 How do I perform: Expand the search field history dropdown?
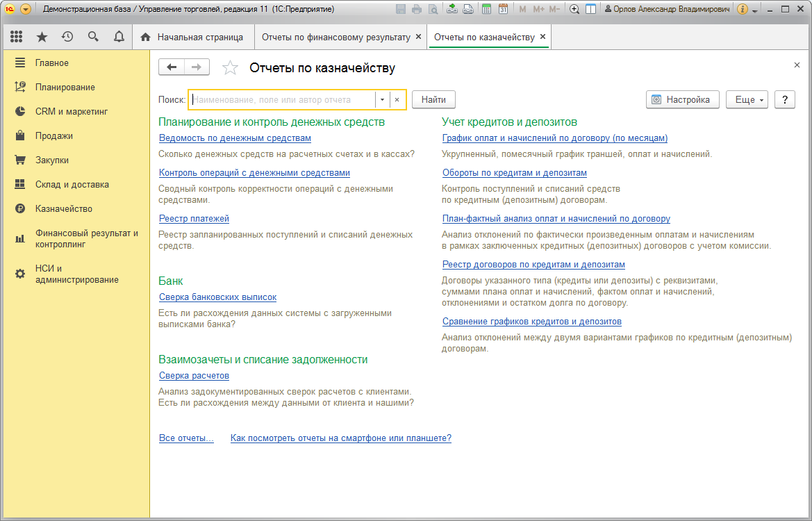click(382, 100)
